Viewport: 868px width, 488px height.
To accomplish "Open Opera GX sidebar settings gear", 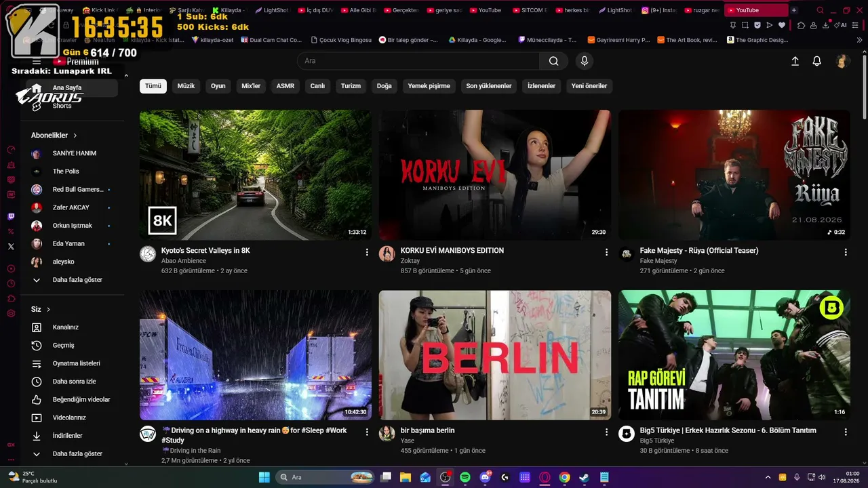I will (11, 313).
